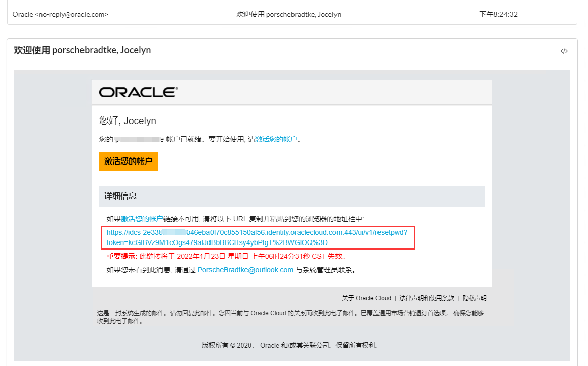Open the identity.oraclecloud.com reset password URL
The height and width of the screenshot is (366, 588).
click(257, 237)
